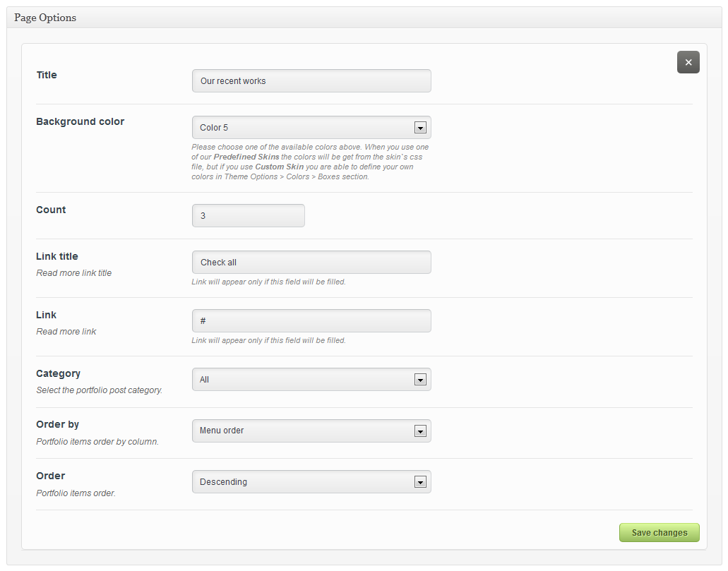Click the Order by dropdown arrow icon

point(420,431)
